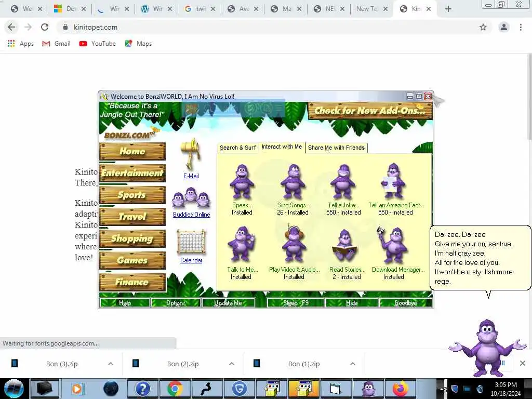Select the Shopping wooden menu button
Image resolution: width=532 pixels, height=399 pixels.
point(132,238)
